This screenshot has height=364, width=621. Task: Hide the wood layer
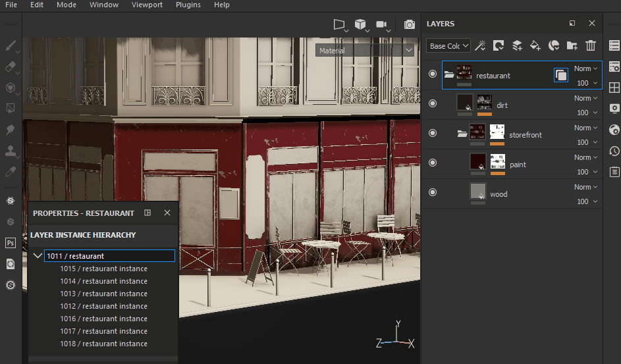pos(433,192)
